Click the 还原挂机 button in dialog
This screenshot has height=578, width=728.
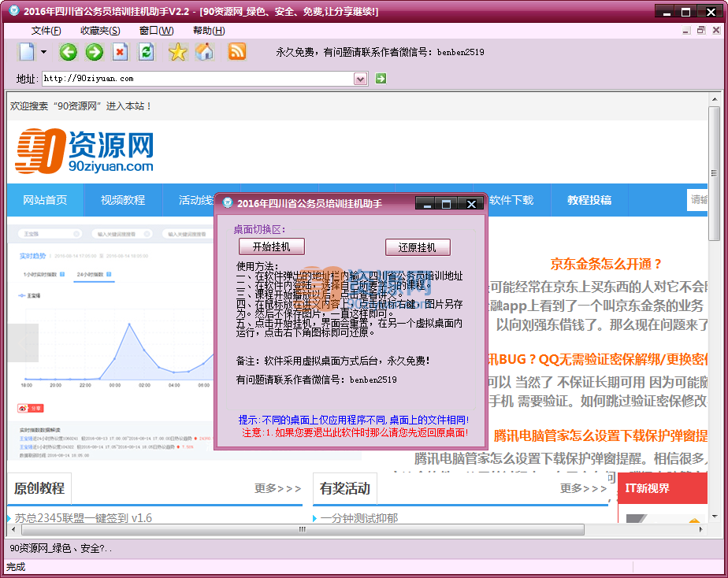click(418, 247)
